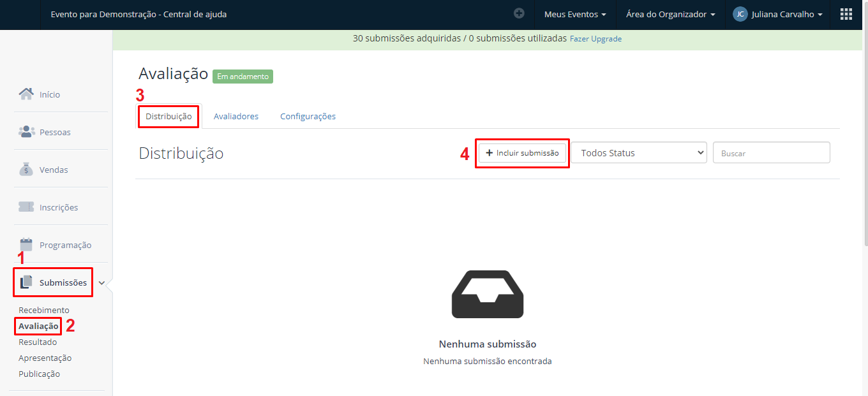Go to Recebimento submenu
Image resolution: width=868 pixels, height=396 pixels.
click(x=44, y=310)
